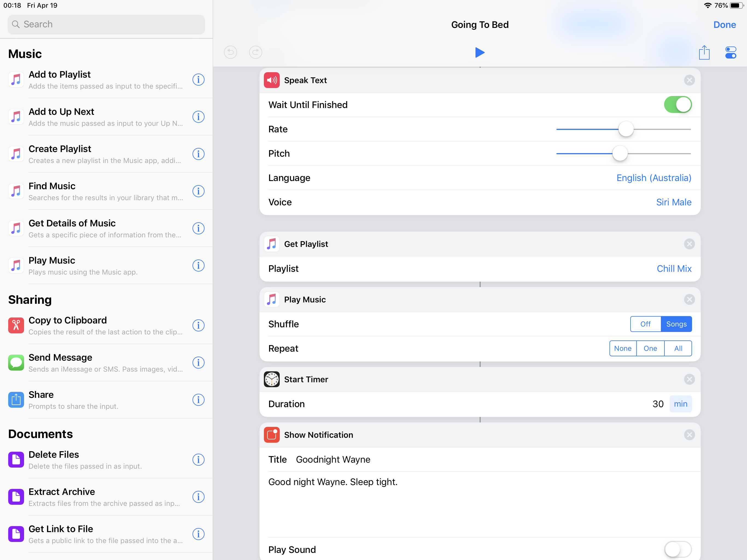Click the Pitch slider knob
747x560 pixels.
click(x=620, y=154)
